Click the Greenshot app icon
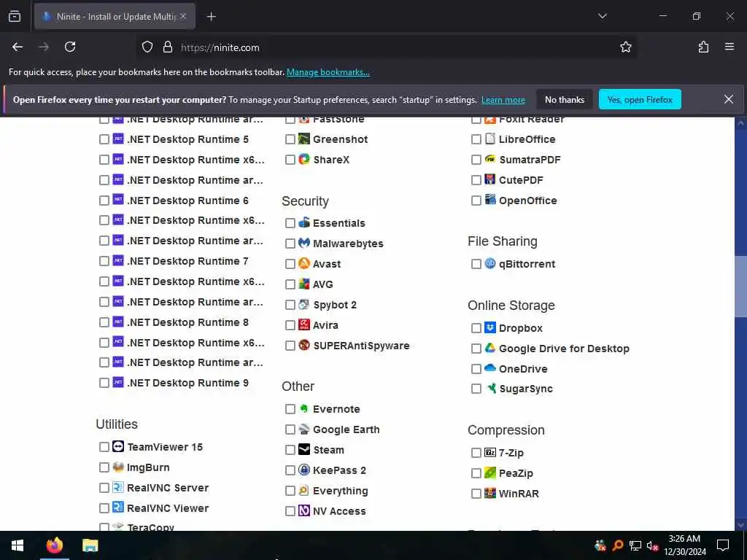 pyautogui.click(x=304, y=139)
